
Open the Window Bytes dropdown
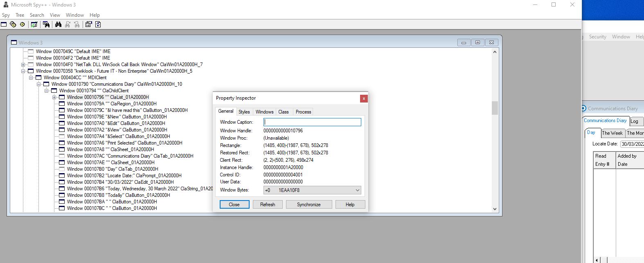tap(357, 190)
